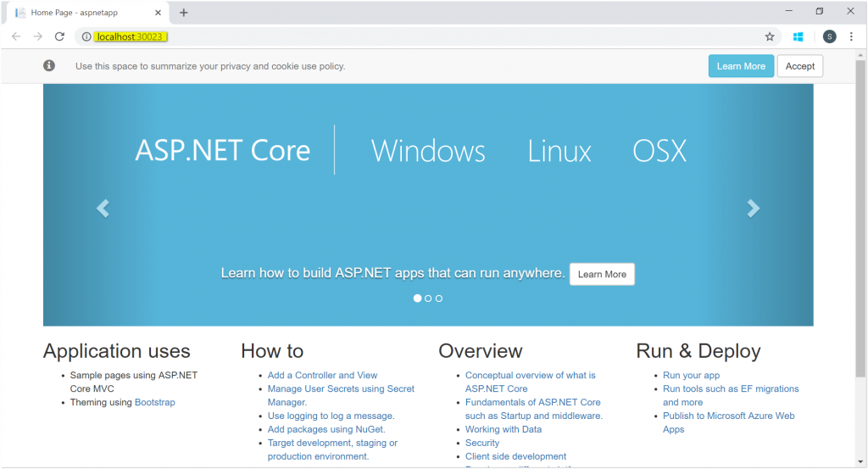Viewport: 868px width, 469px height.
Task: Click the Windows logo extension icon
Action: click(798, 36)
